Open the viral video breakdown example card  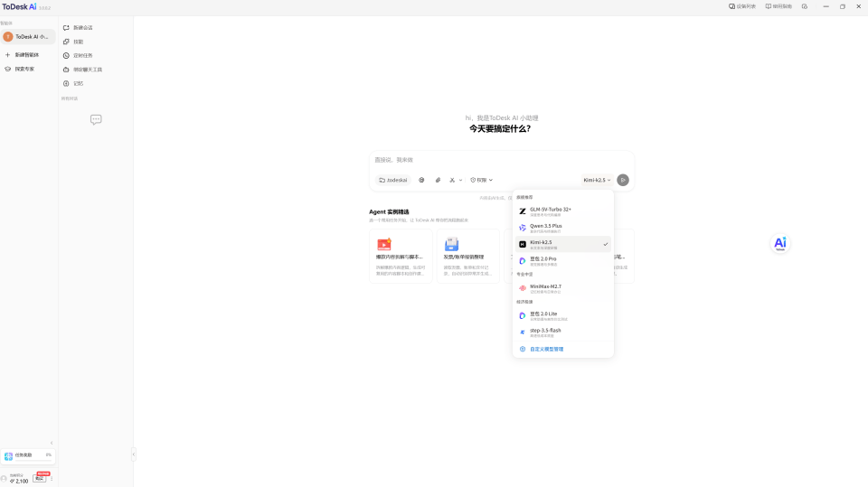pyautogui.click(x=401, y=257)
